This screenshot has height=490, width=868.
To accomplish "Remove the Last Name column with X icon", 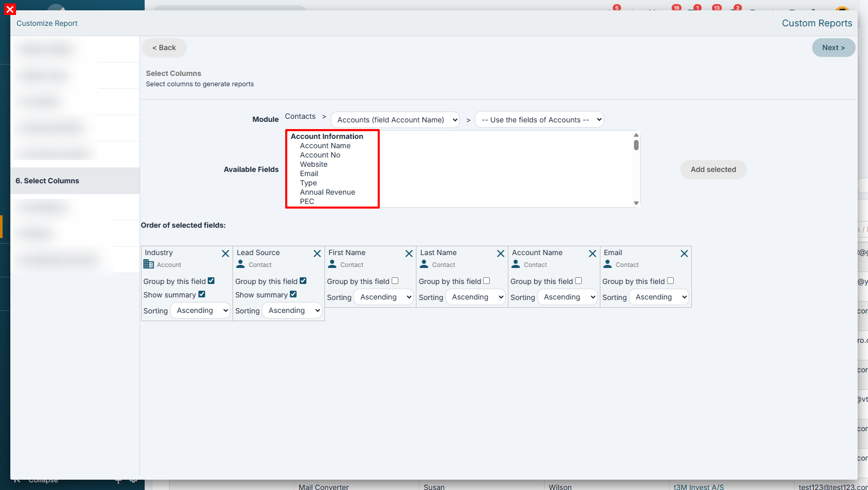I will tap(501, 254).
